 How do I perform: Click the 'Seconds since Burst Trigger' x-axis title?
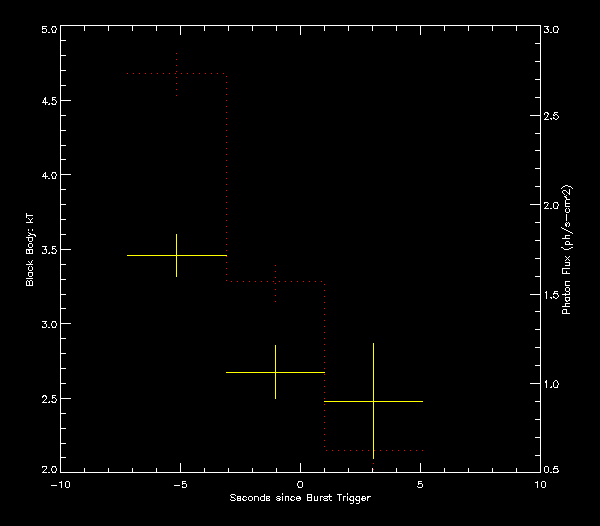(x=300, y=498)
